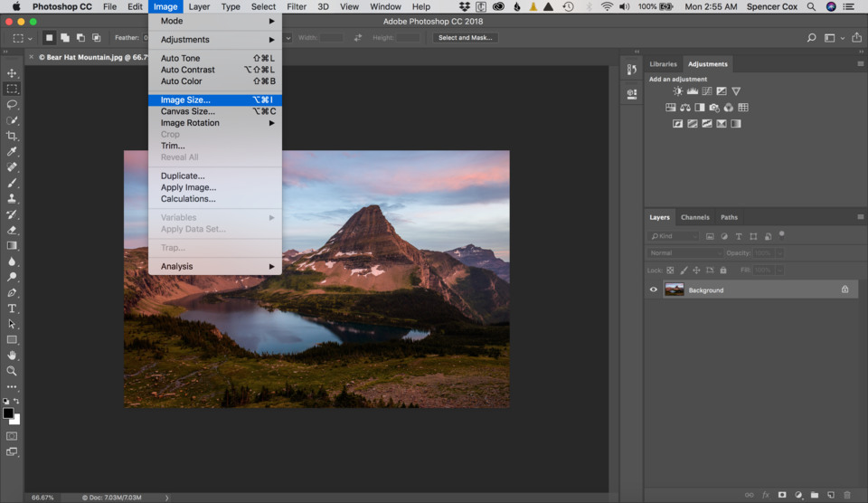Toggle lock transparent pixels in Layers panel
Screen dimensions: 868x503
click(x=670, y=270)
